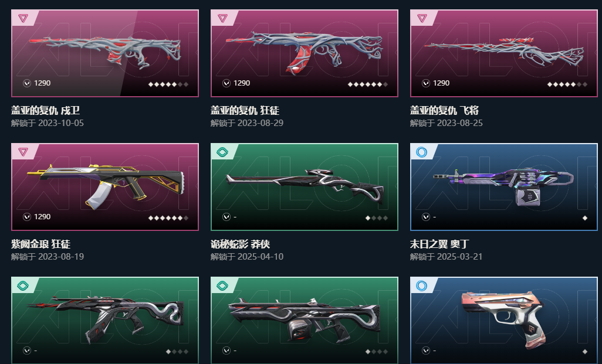Click the VP currency icon on 盖亚的复仇 狂徒 card
The height and width of the screenshot is (364, 602).
coord(226,83)
